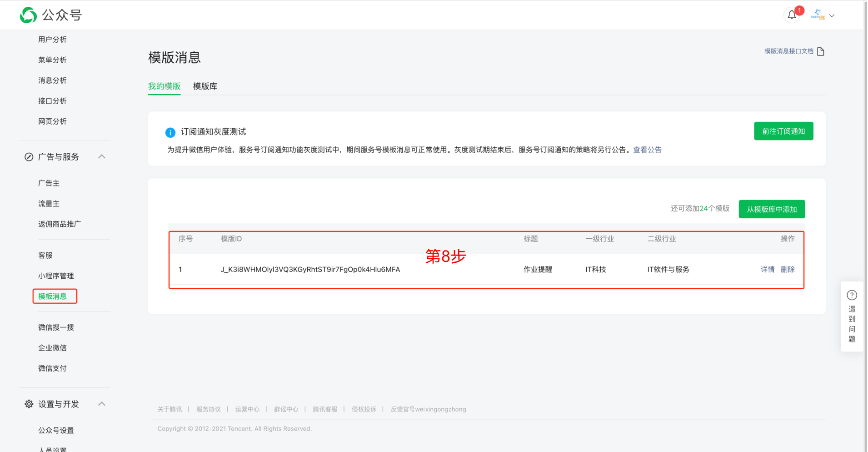The width and height of the screenshot is (868, 452).
Task: Open the 腾讯客服 footer link
Action: [325, 409]
